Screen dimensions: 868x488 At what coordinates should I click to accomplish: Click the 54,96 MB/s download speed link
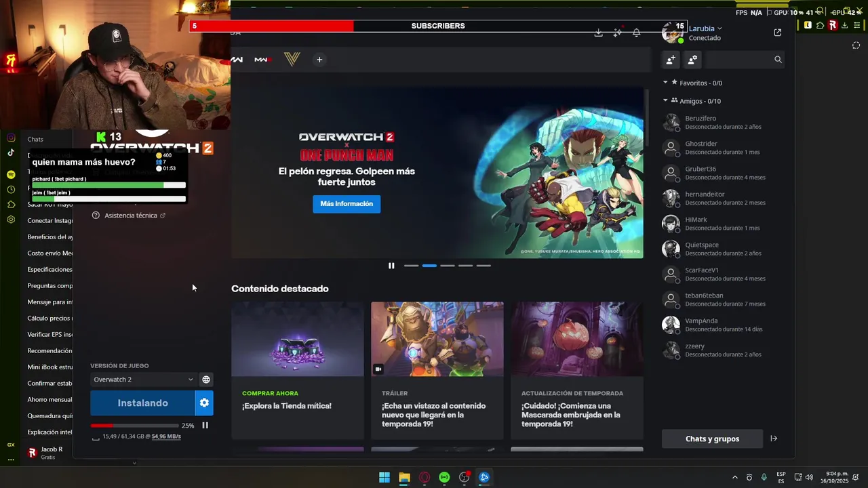(166, 436)
